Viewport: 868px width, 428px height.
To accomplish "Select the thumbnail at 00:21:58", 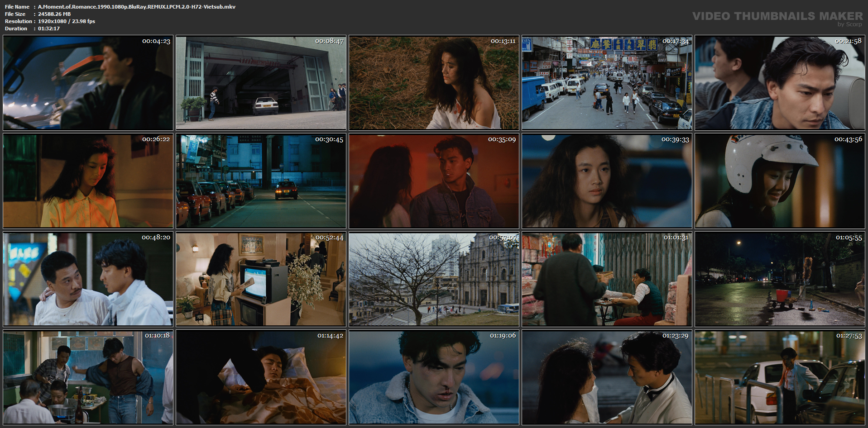I will 780,83.
